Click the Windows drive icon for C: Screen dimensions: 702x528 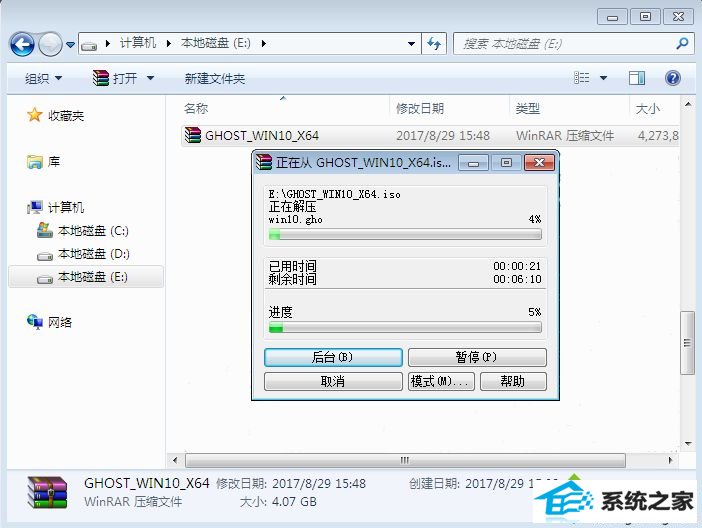44,230
